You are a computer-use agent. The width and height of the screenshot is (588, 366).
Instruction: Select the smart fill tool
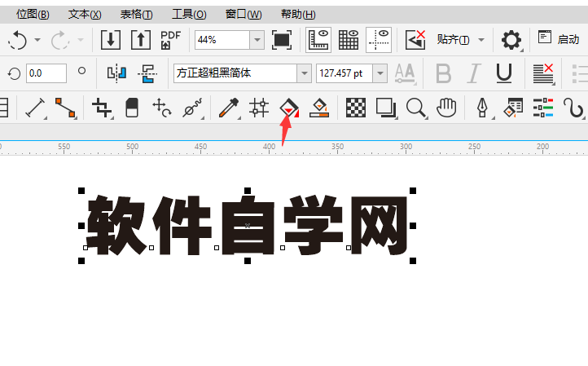319,108
